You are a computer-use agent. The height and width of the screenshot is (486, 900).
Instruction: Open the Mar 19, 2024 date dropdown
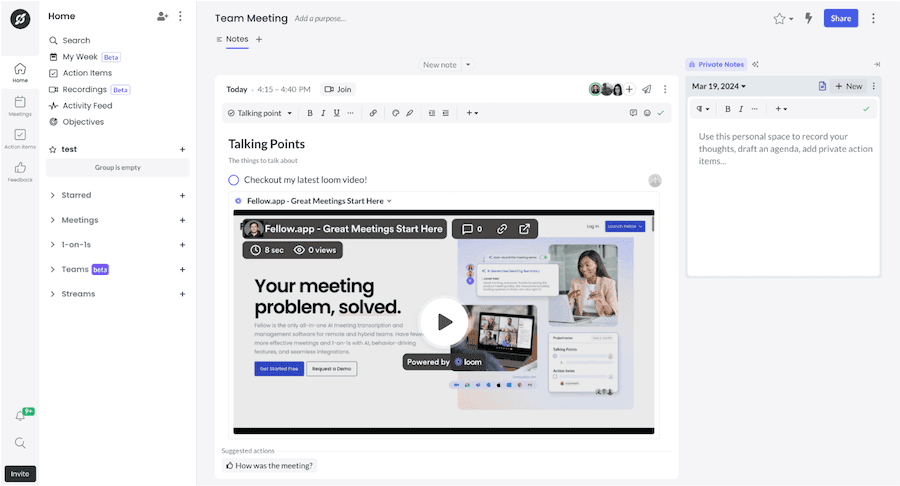tap(719, 86)
